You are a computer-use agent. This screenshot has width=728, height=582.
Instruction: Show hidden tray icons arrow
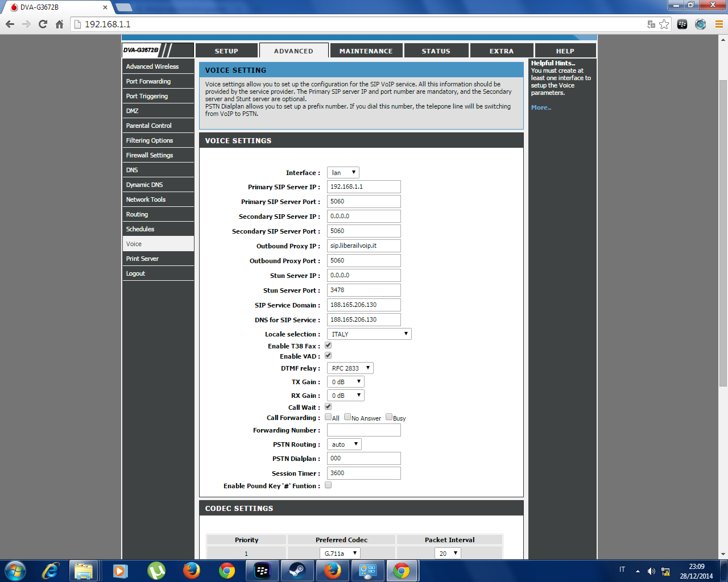[x=638, y=571]
